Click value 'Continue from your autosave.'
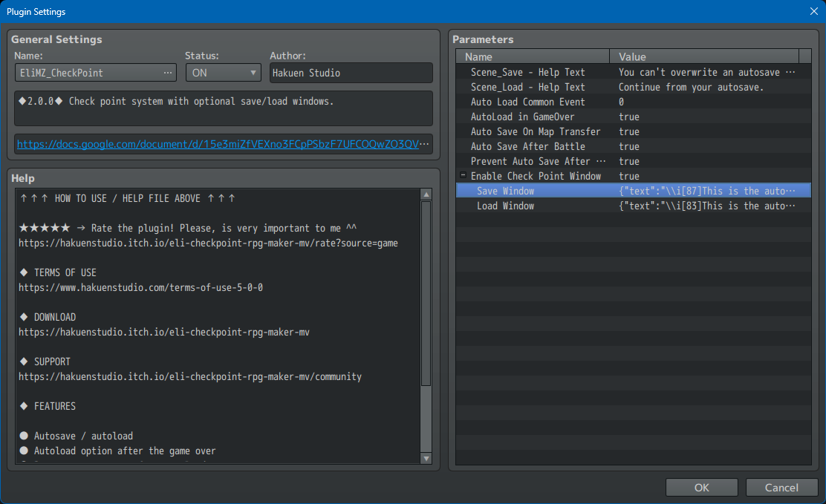This screenshot has height=504, width=826. (691, 87)
